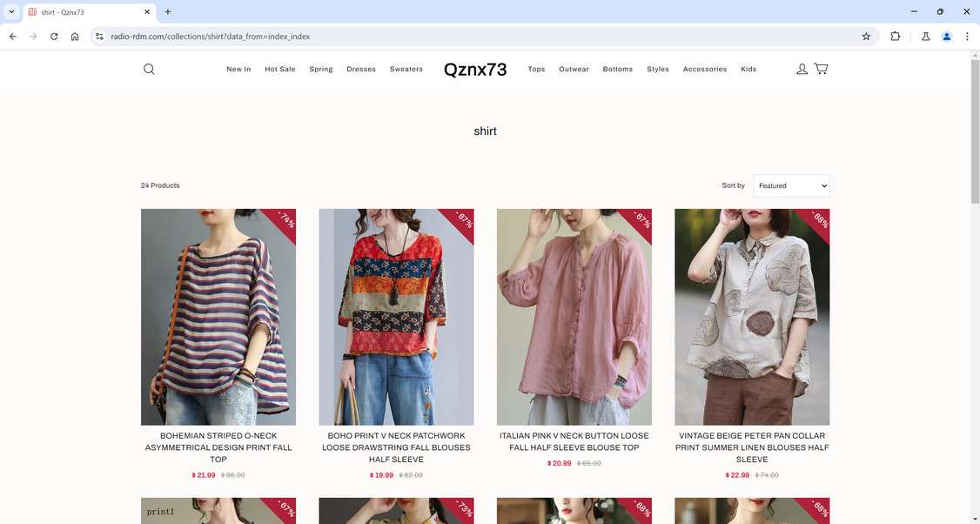Open the Chrome profile avatar
The image size is (980, 524).
pyautogui.click(x=947, y=37)
